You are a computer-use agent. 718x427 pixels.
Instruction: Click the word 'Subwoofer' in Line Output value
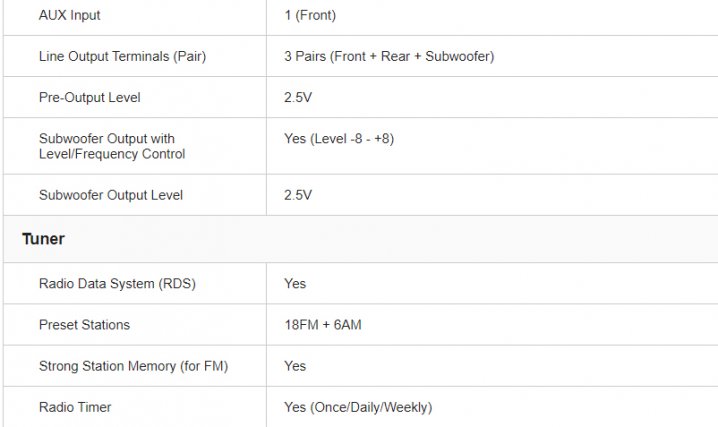(457, 57)
